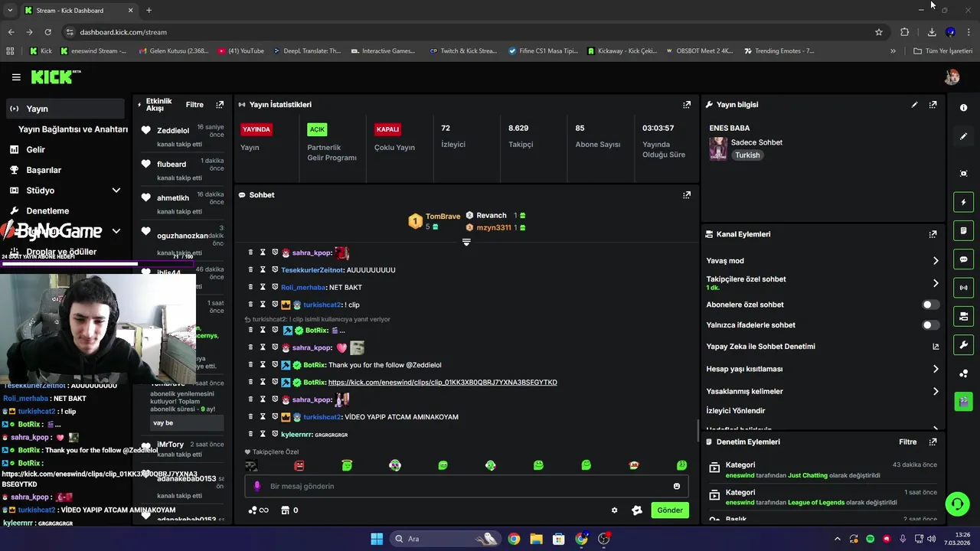This screenshot has width=980, height=551.
Task: Click the channel points infinity icon
Action: (259, 510)
